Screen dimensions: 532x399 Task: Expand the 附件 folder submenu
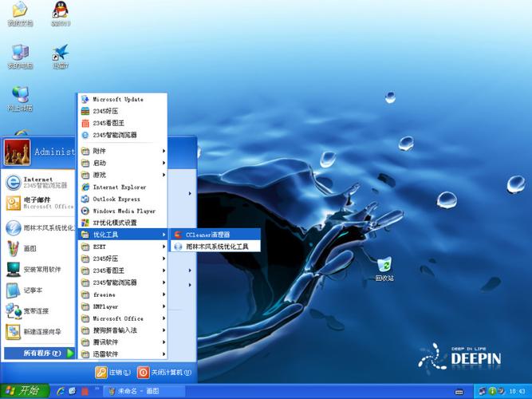click(123, 151)
